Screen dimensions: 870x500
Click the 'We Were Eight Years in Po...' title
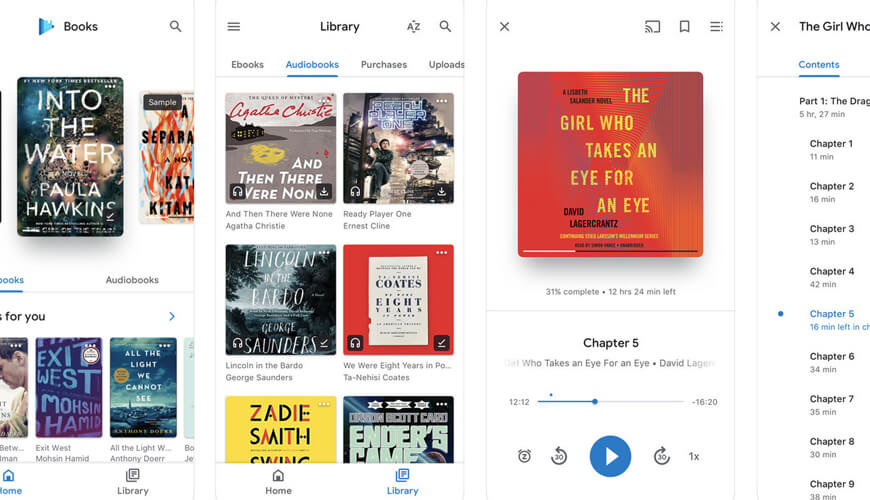point(397,365)
